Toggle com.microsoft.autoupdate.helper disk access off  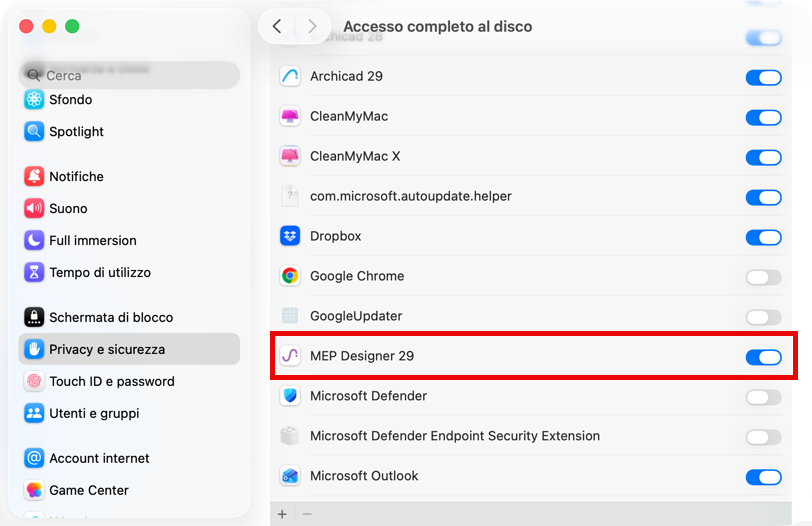(x=763, y=197)
